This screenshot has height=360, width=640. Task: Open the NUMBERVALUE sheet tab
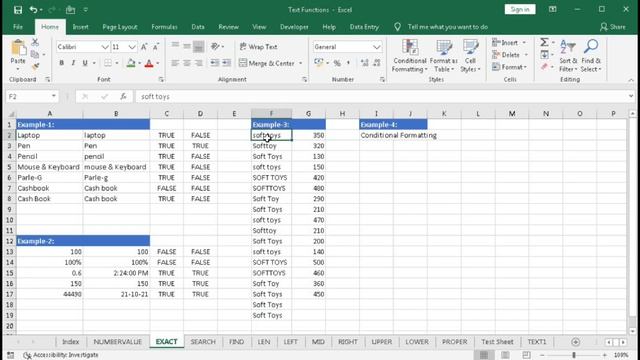(x=118, y=342)
